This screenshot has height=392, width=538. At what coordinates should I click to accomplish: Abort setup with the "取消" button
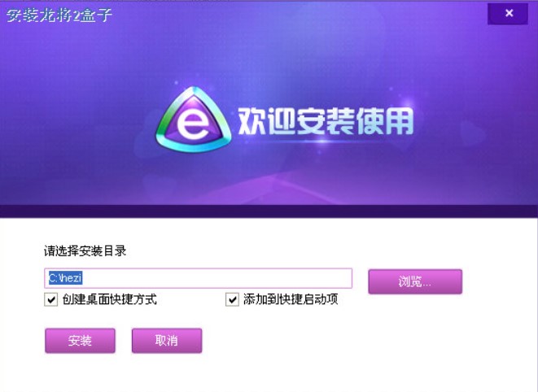coord(167,341)
